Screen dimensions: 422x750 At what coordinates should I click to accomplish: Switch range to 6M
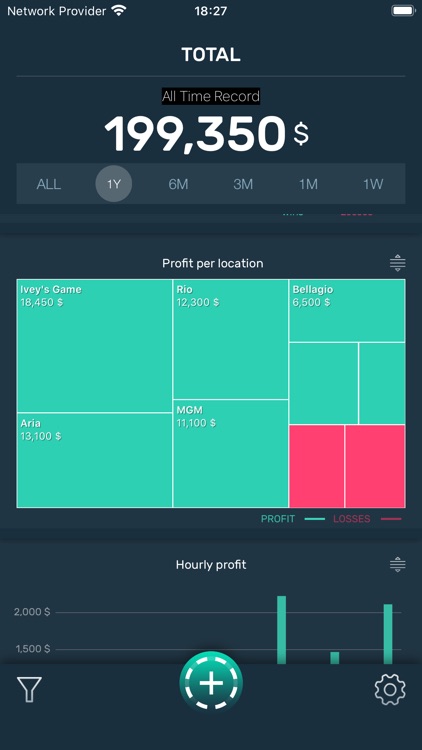click(x=178, y=184)
